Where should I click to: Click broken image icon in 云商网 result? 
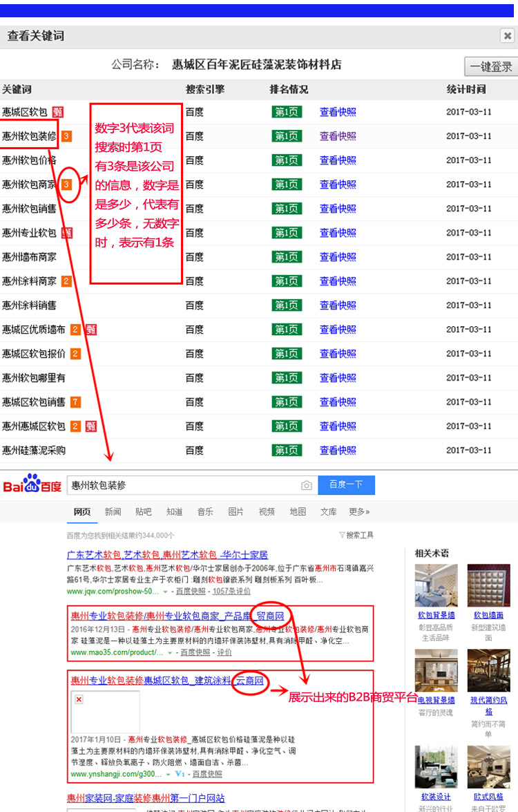coord(79,699)
